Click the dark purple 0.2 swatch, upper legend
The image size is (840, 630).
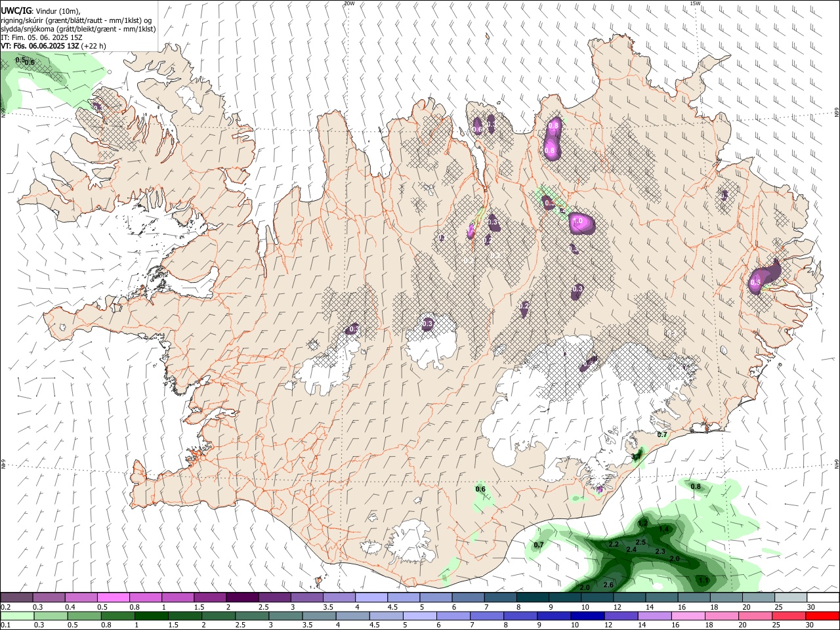[16, 598]
